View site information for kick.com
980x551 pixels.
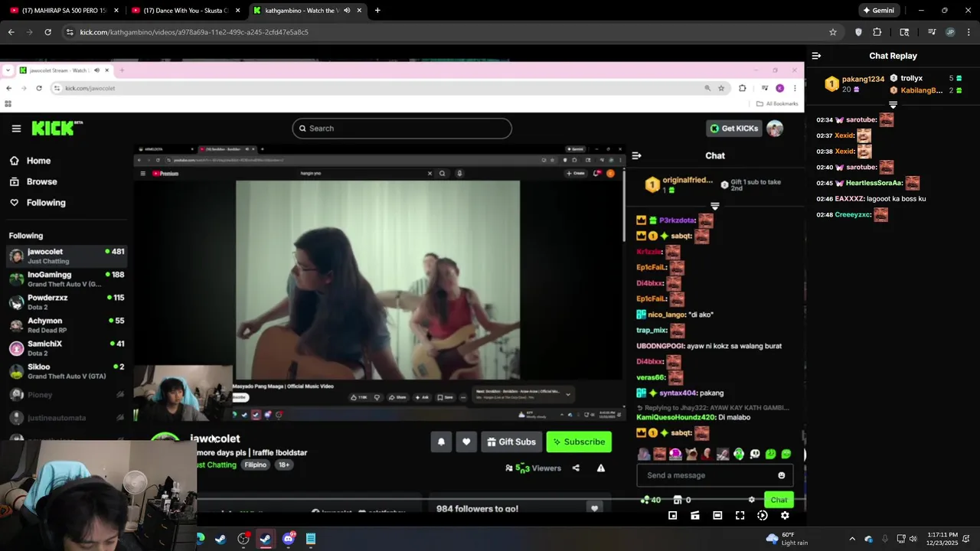(x=70, y=32)
